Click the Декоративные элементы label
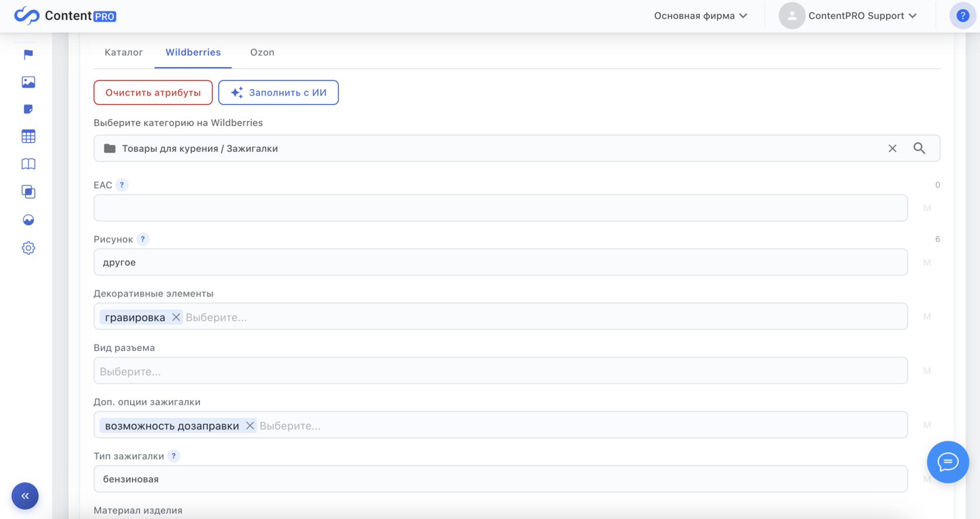980x519 pixels. [x=153, y=294]
